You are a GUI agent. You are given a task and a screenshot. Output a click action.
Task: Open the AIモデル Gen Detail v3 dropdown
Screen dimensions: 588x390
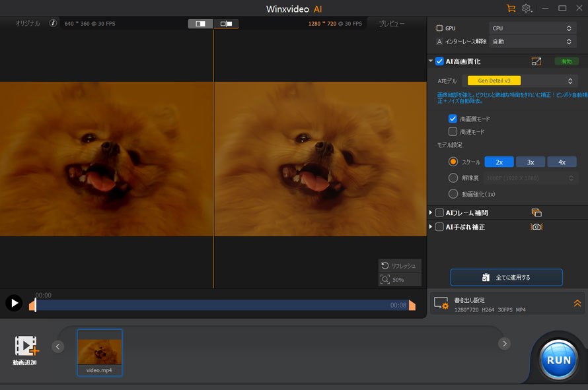click(522, 81)
